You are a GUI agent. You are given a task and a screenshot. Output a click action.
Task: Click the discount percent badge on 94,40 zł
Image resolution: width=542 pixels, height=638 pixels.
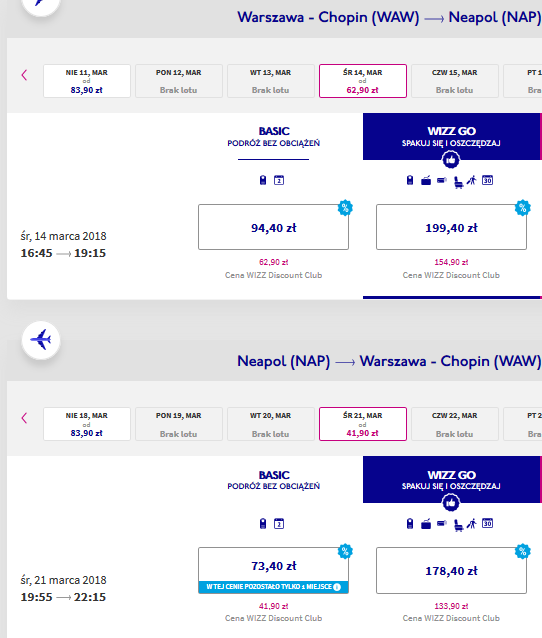tap(345, 208)
